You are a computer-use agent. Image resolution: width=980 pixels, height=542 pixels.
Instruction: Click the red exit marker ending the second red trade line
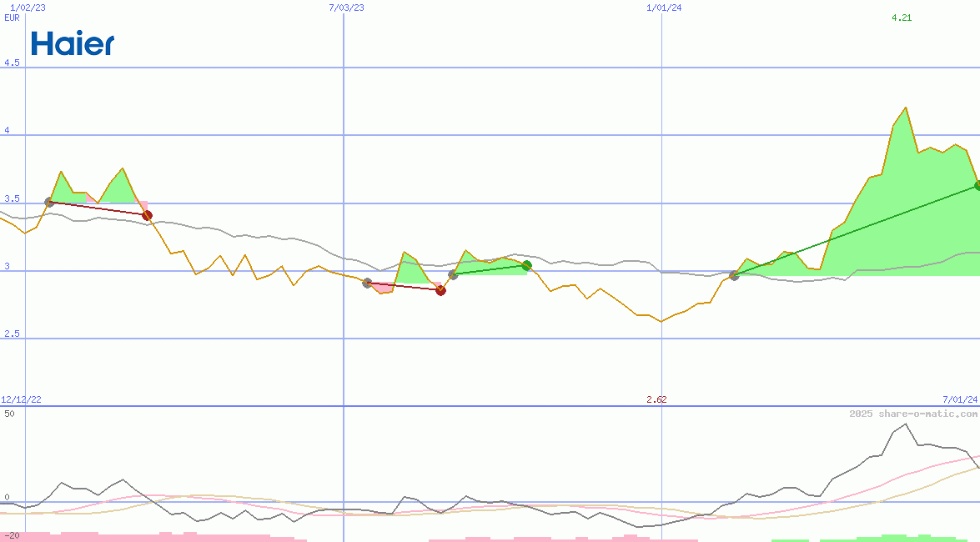click(440, 290)
